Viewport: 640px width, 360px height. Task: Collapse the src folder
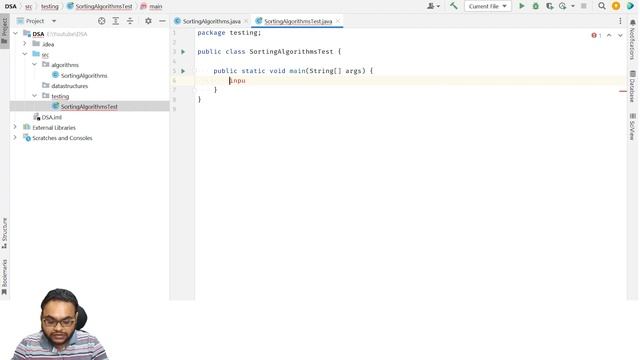[x=25, y=54]
